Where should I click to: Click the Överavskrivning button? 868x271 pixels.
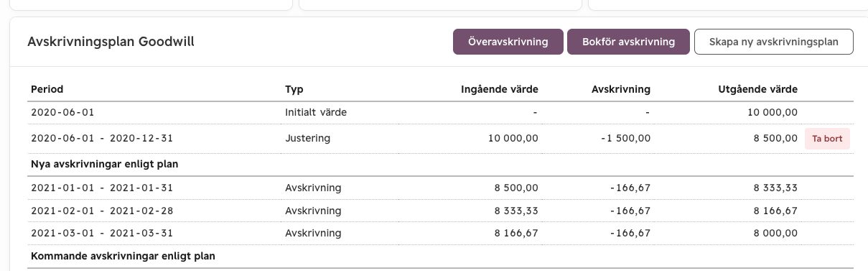(x=508, y=42)
